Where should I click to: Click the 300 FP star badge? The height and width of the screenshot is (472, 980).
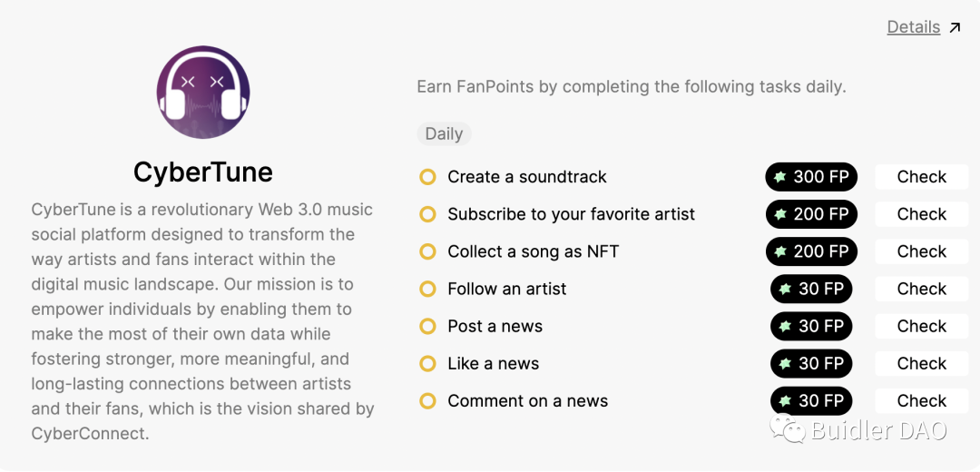tap(811, 177)
